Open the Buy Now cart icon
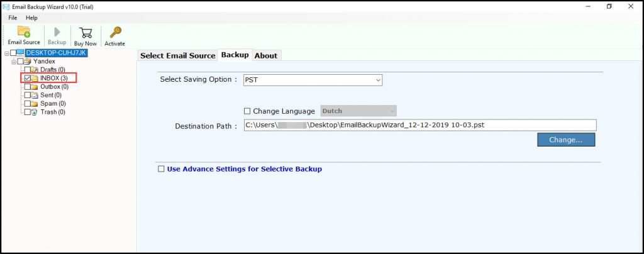644x254 pixels. (x=86, y=36)
